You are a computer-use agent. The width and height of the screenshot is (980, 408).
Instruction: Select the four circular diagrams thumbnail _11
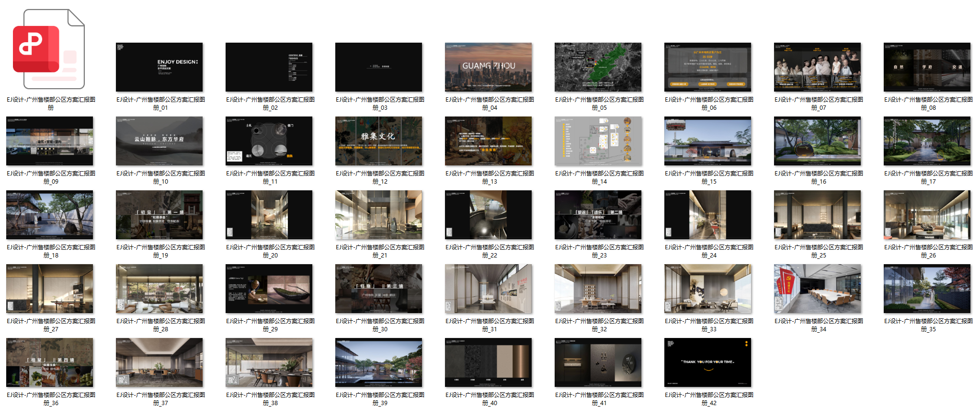point(269,141)
